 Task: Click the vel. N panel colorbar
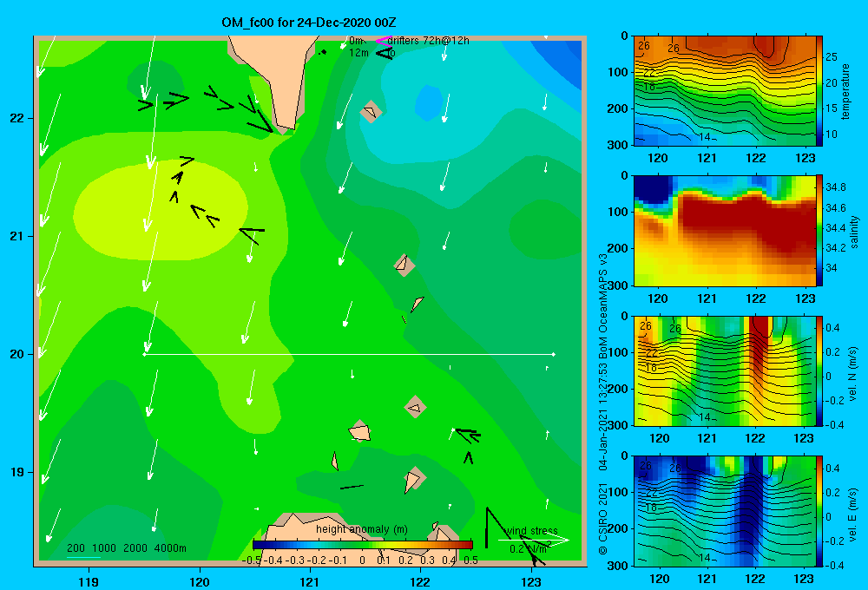819,370
